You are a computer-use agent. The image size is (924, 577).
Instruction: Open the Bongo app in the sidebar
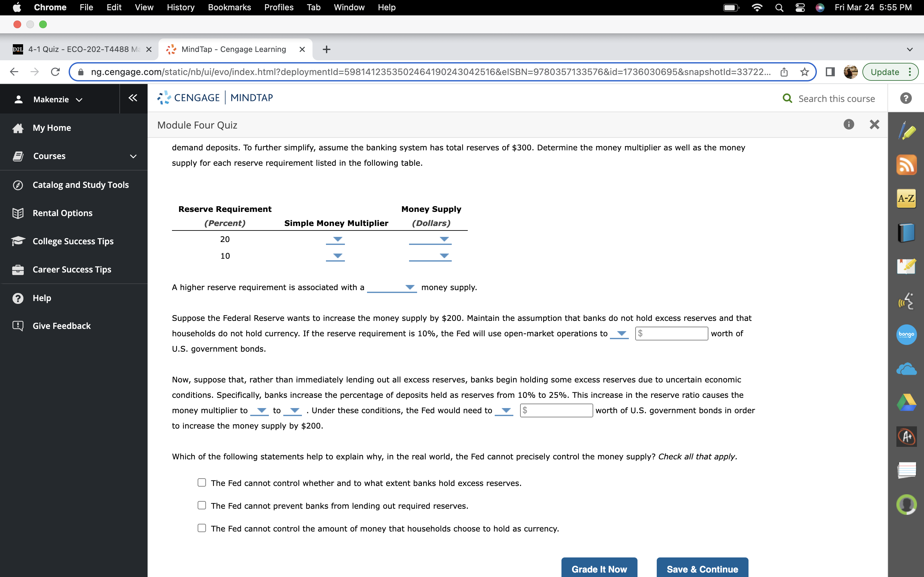[x=907, y=335]
